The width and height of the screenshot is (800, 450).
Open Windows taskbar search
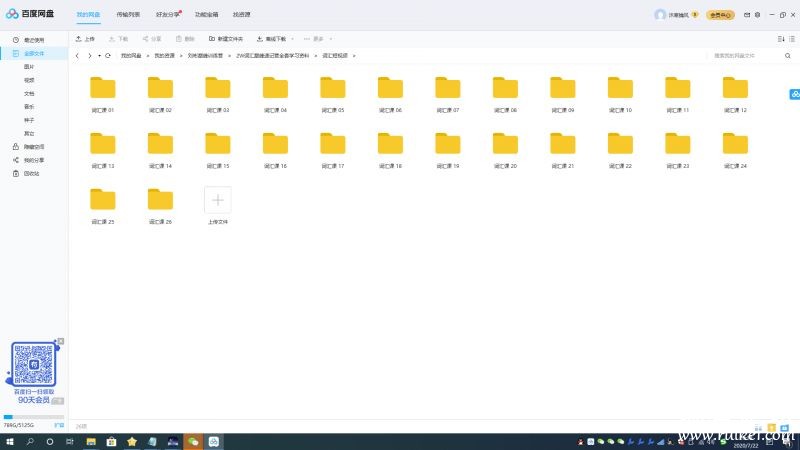coord(30,442)
